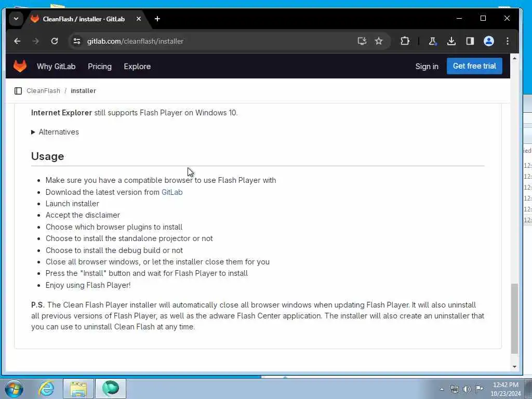Screen dimensions: 532x399
Task: Click the network tray icon
Action: pos(454,390)
